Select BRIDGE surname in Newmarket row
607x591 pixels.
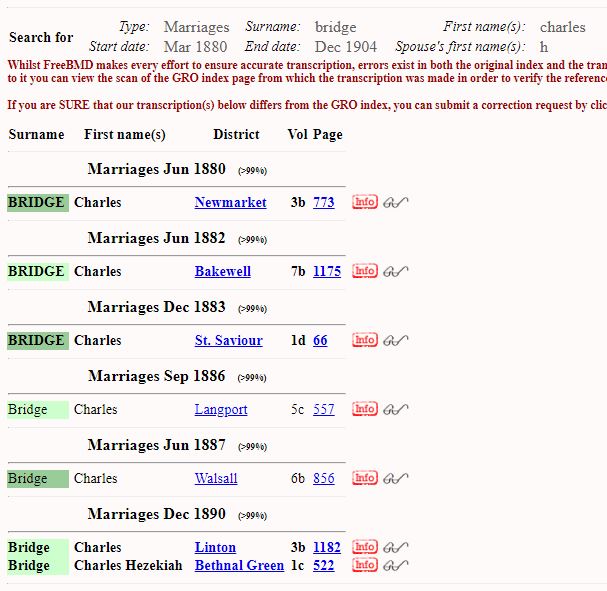36,202
